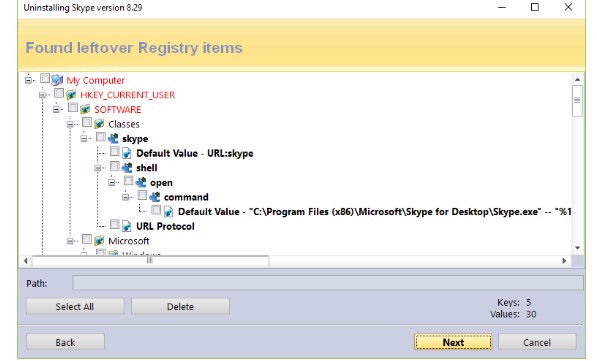
Task: Click the command key icon
Action: (155, 197)
